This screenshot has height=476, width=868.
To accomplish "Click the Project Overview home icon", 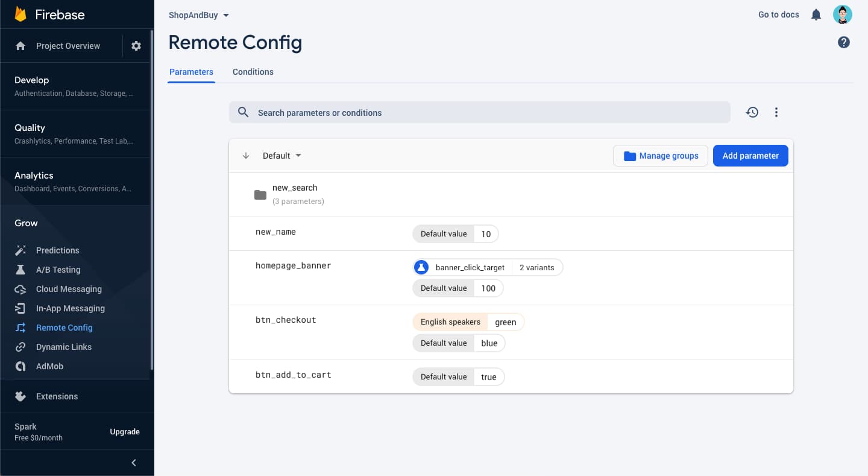I will (20, 46).
